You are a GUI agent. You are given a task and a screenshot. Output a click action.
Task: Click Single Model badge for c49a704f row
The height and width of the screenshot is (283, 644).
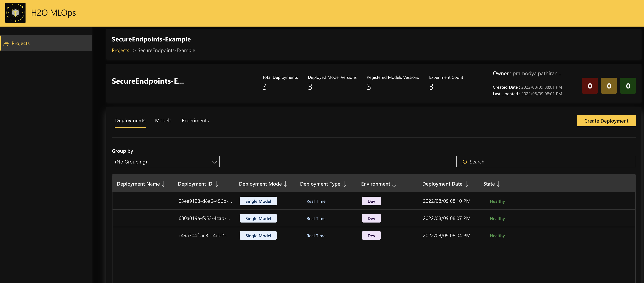point(258,236)
